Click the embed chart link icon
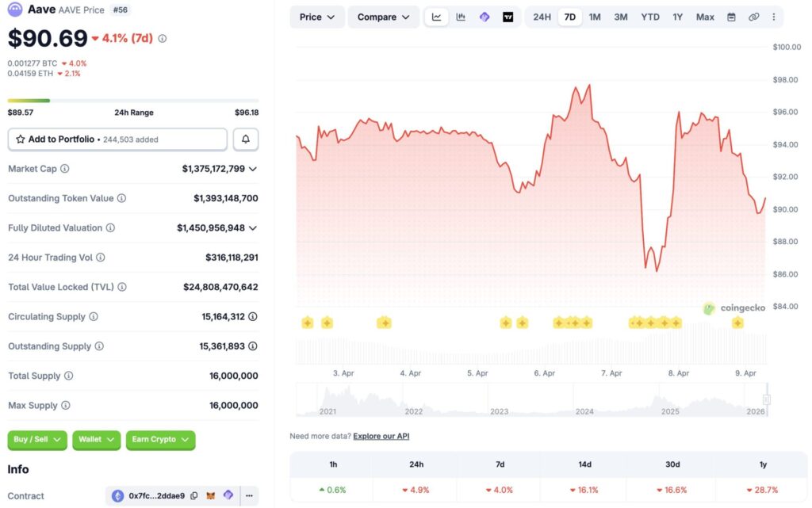Image resolution: width=812 pixels, height=508 pixels. click(754, 17)
